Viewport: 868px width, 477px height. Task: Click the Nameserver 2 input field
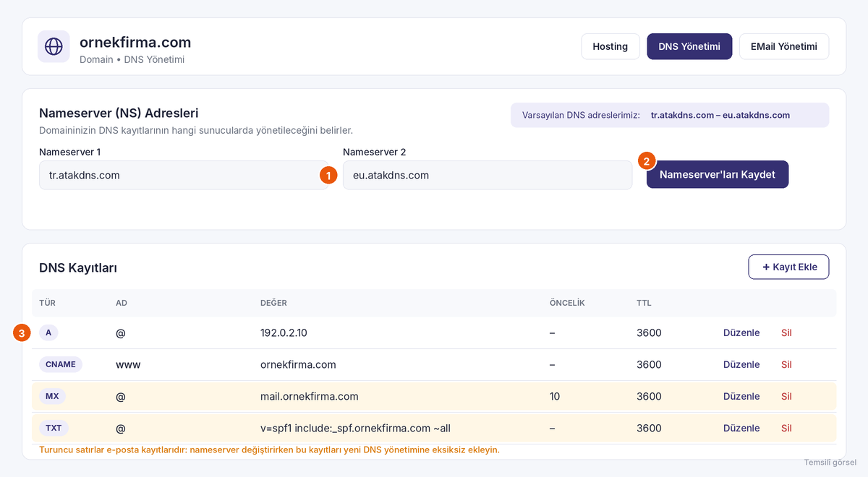(488, 175)
